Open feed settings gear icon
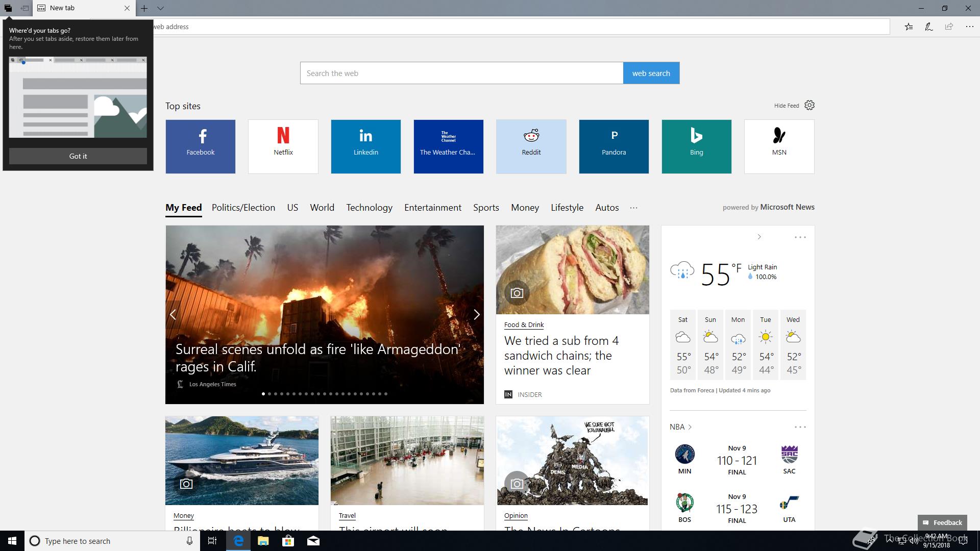980x551 pixels. [810, 105]
